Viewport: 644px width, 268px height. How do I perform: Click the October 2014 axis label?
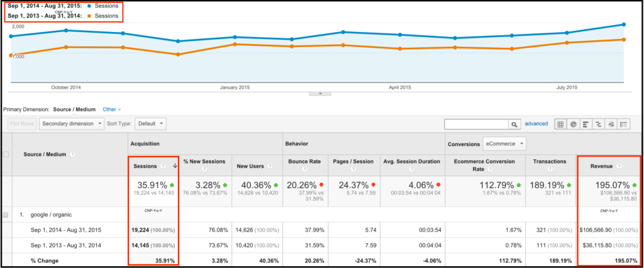pyautogui.click(x=65, y=87)
